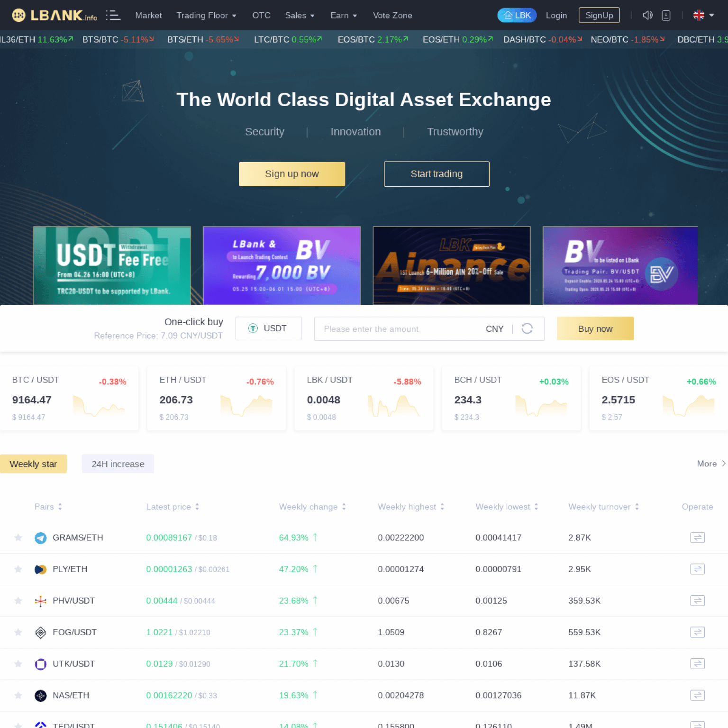Sort table by Weekly highest

[411, 507]
